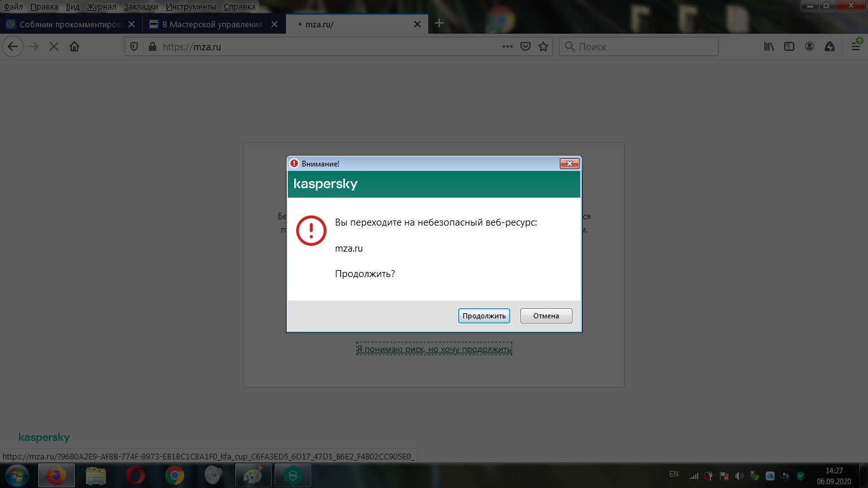The width and height of the screenshot is (868, 488).
Task: Save to Pocket icon in address bar
Action: coord(526,46)
